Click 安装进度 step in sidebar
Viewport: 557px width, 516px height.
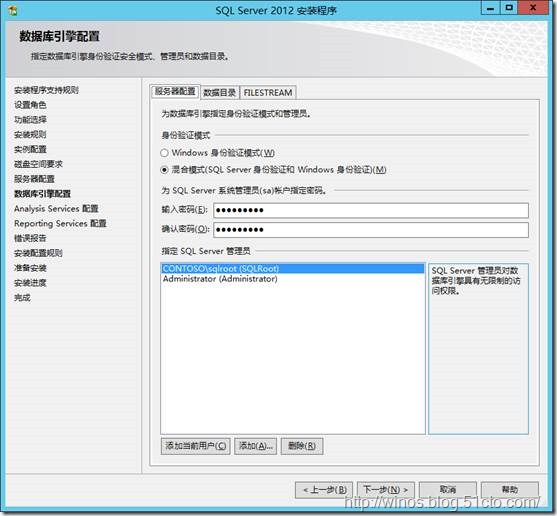(30, 283)
